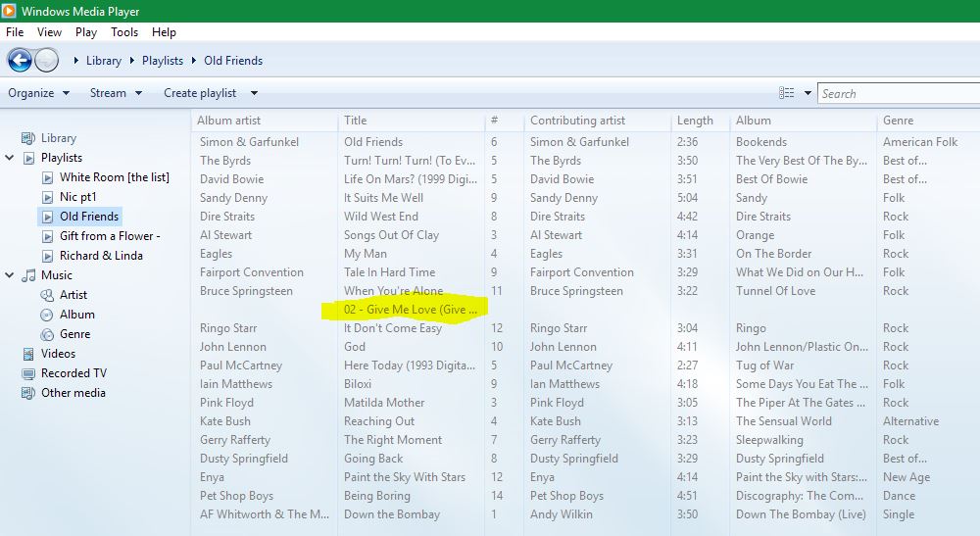
Task: Select Nic pt1 playlist
Action: tap(78, 197)
